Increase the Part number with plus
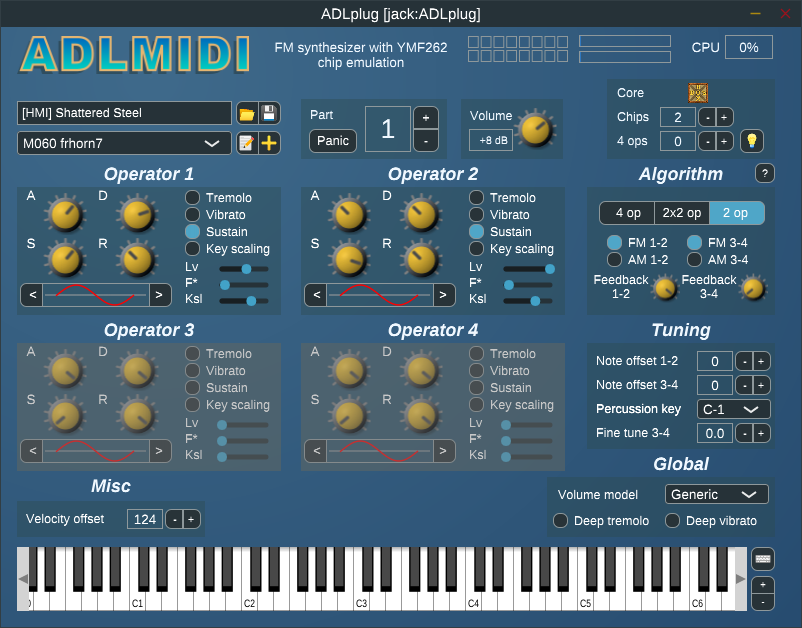Image resolution: width=802 pixels, height=628 pixels. pyautogui.click(x=426, y=118)
